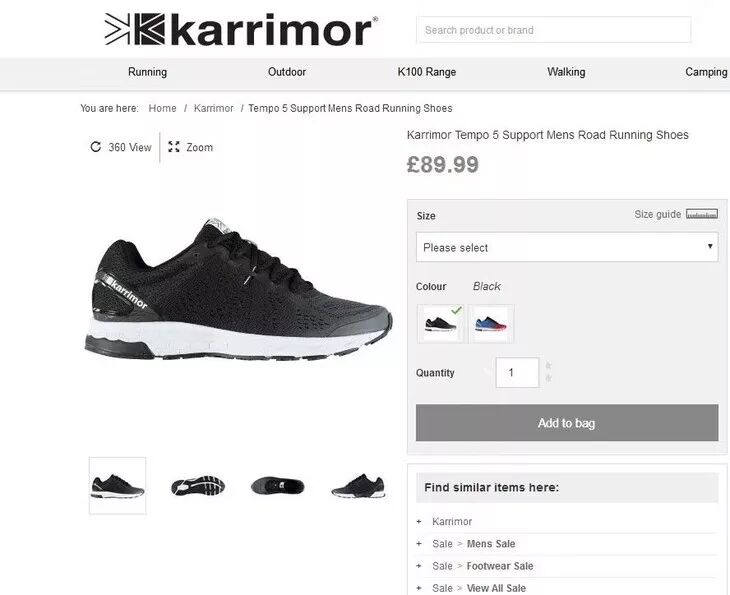
Task: Expand the Footwear Sale plus icon
Action: [x=419, y=566]
